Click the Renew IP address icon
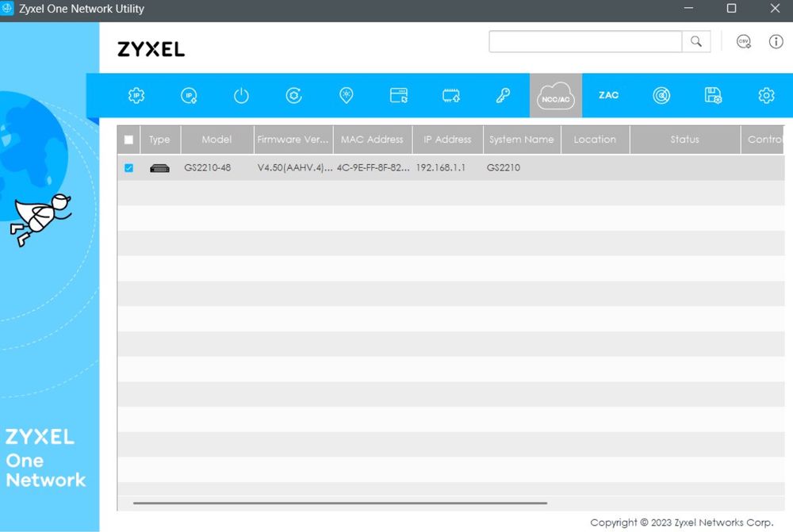Image resolution: width=793 pixels, height=532 pixels. [x=189, y=95]
